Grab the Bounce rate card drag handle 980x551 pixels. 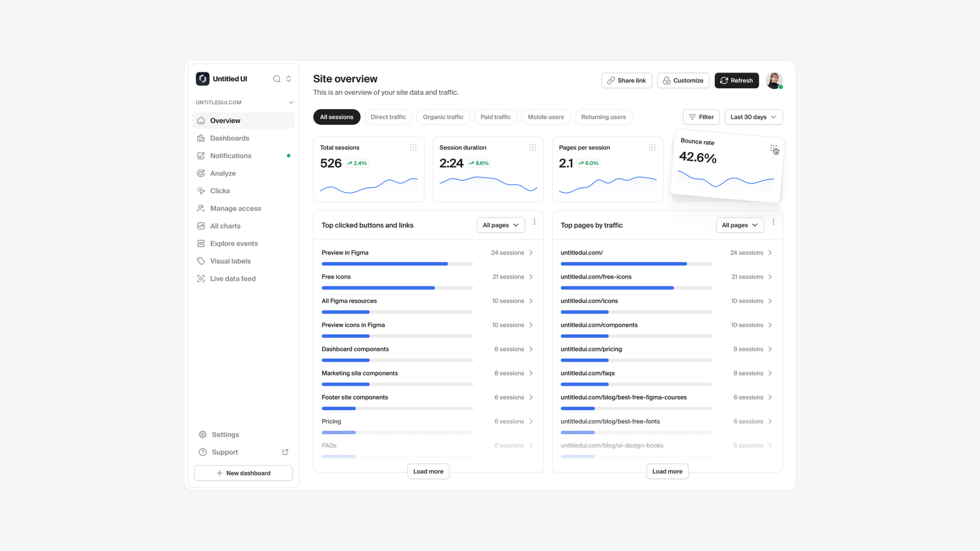pyautogui.click(x=773, y=148)
